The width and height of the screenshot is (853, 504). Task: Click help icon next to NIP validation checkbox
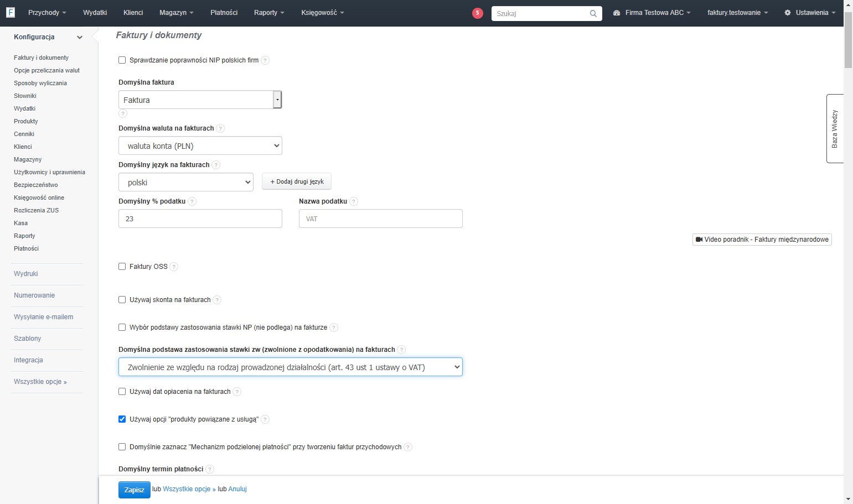(265, 60)
